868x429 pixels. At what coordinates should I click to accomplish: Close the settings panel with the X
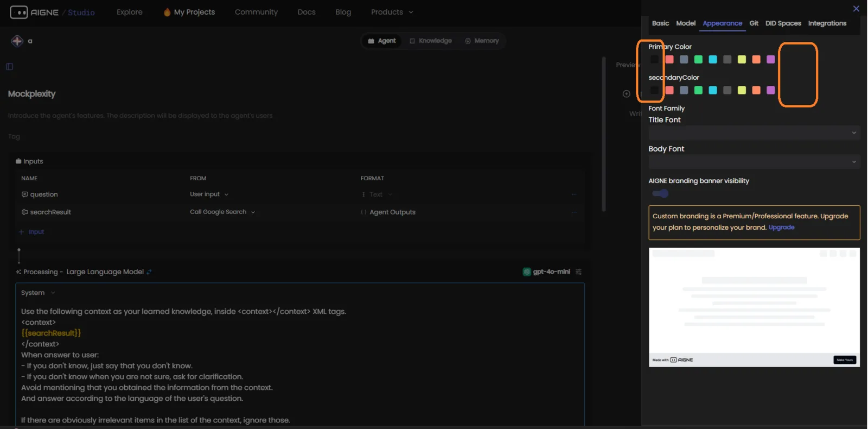(x=856, y=8)
